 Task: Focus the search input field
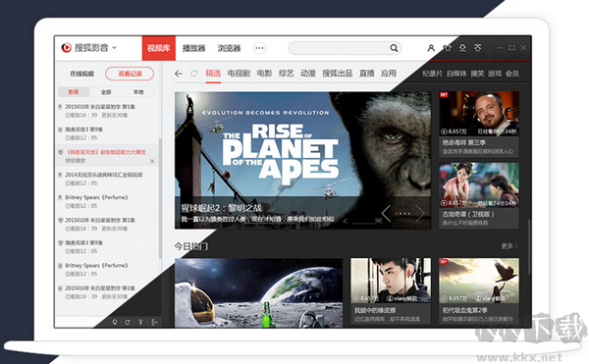pos(340,48)
